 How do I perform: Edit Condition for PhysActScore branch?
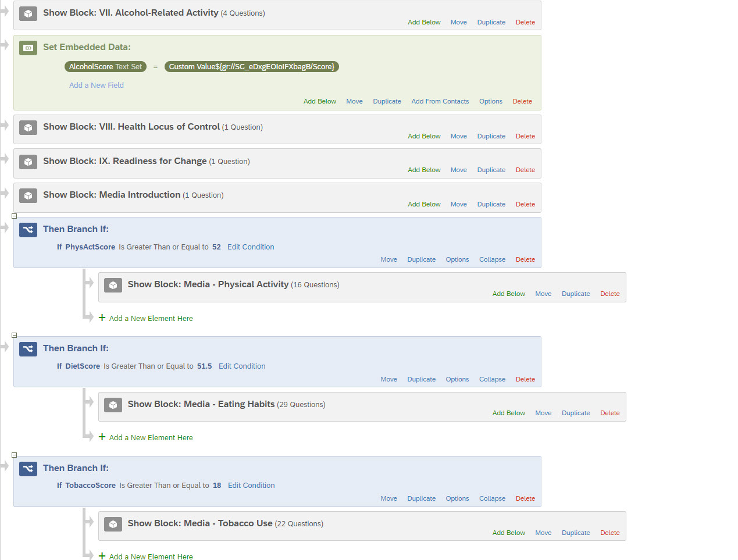point(251,247)
